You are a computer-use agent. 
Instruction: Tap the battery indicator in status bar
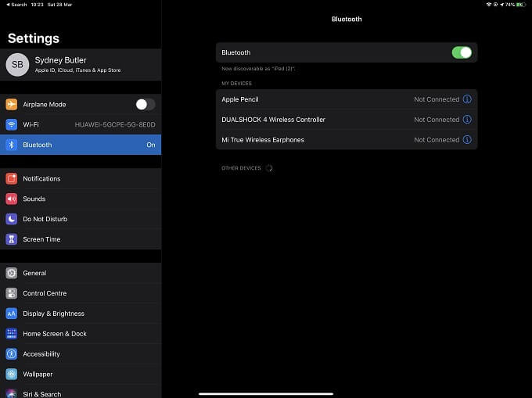pos(520,5)
